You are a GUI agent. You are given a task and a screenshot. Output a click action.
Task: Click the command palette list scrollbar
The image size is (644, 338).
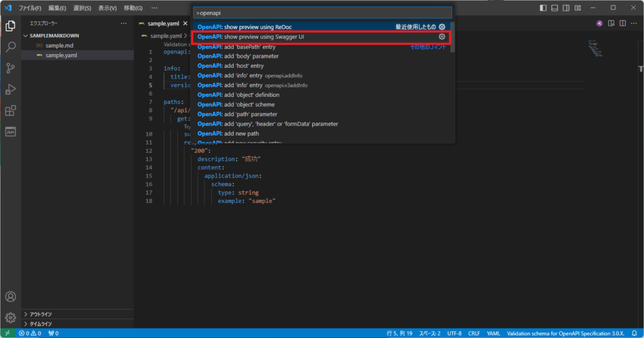(x=452, y=37)
